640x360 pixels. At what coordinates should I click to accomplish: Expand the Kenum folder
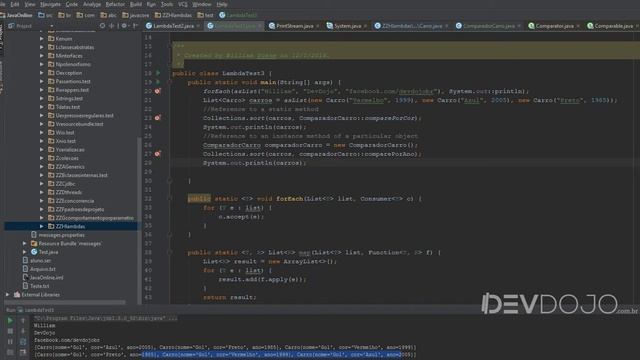42,39
